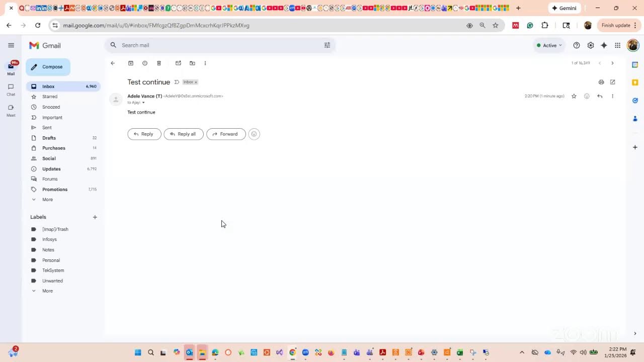The image size is (644, 362).
Task: Delete the Test continue email
Action: click(x=159, y=63)
